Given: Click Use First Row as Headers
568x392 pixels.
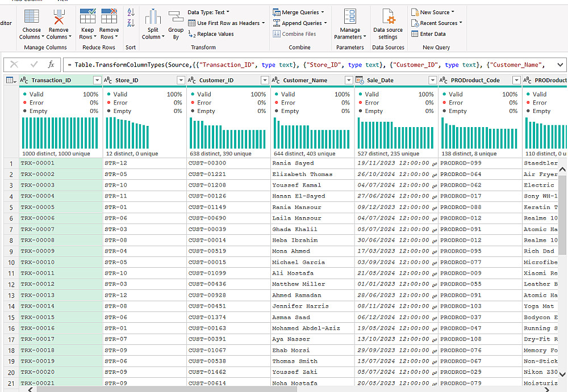Looking at the screenshot, I should [227, 23].
